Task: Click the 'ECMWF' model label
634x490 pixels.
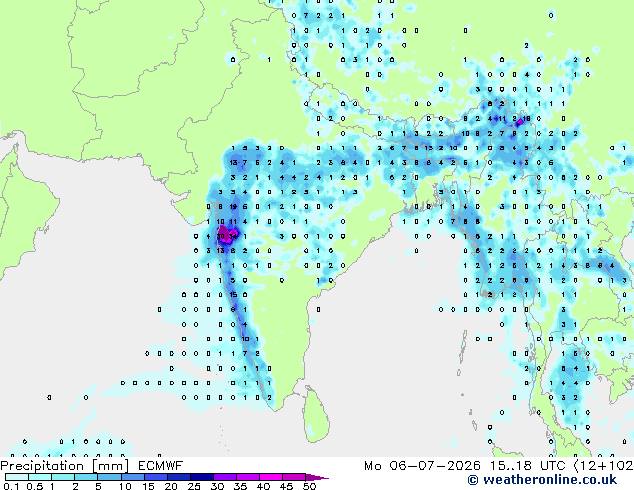Action: tap(161, 466)
